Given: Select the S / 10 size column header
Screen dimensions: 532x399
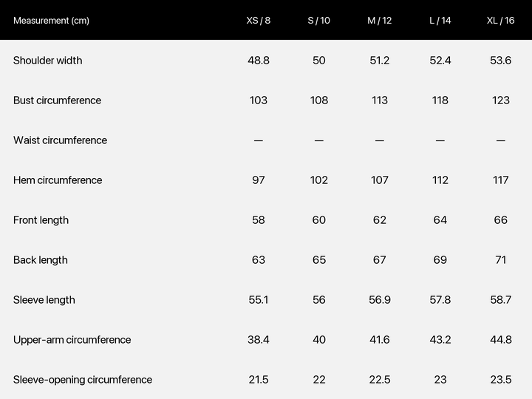Looking at the screenshot, I should (319, 21).
